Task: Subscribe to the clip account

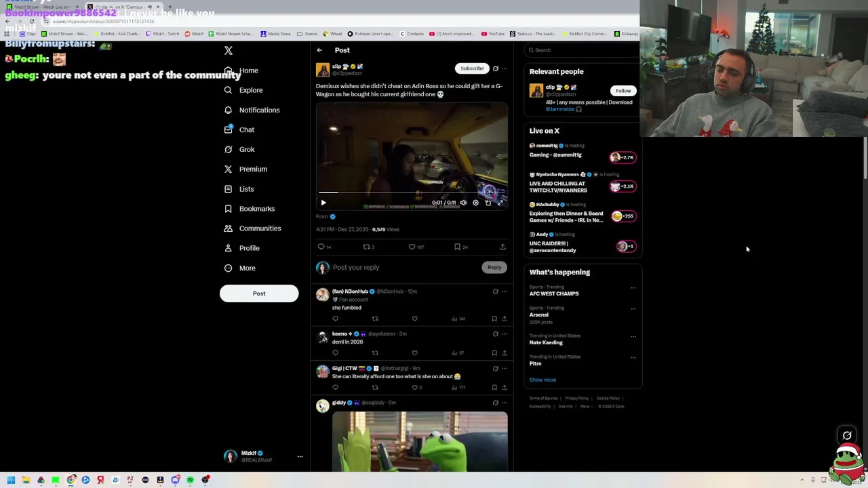Action: pos(472,68)
